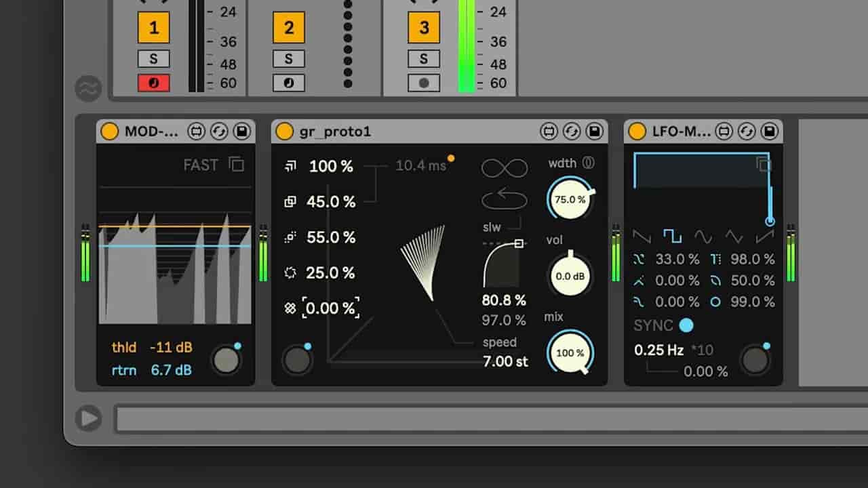
Task: Click the curve handle above 80.8 %
Action: pos(519,243)
